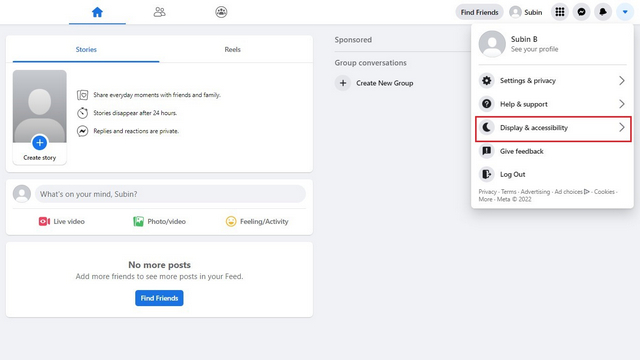
Task: Start a Live video
Action: click(x=62, y=222)
